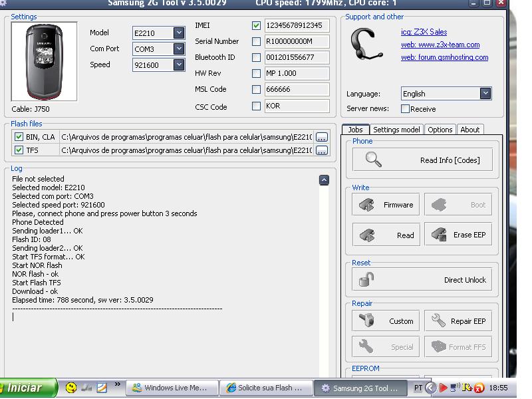Expand quick launch chevron on taskbar
The image size is (532, 399).
click(x=118, y=384)
